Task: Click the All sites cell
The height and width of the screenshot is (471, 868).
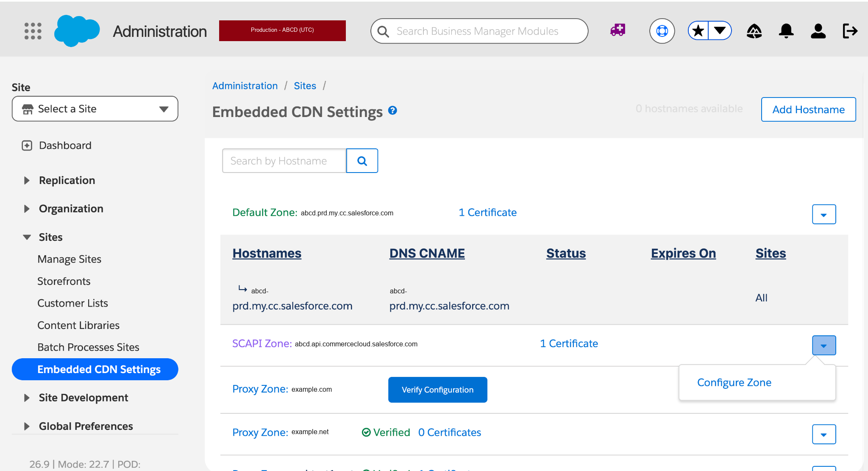Action: point(761,298)
